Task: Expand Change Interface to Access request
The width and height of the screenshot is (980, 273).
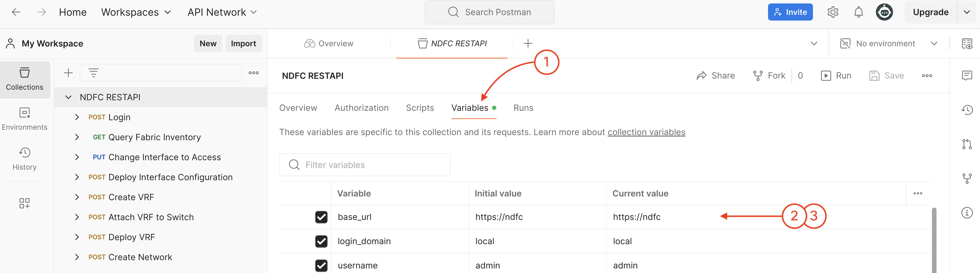Action: (77, 157)
